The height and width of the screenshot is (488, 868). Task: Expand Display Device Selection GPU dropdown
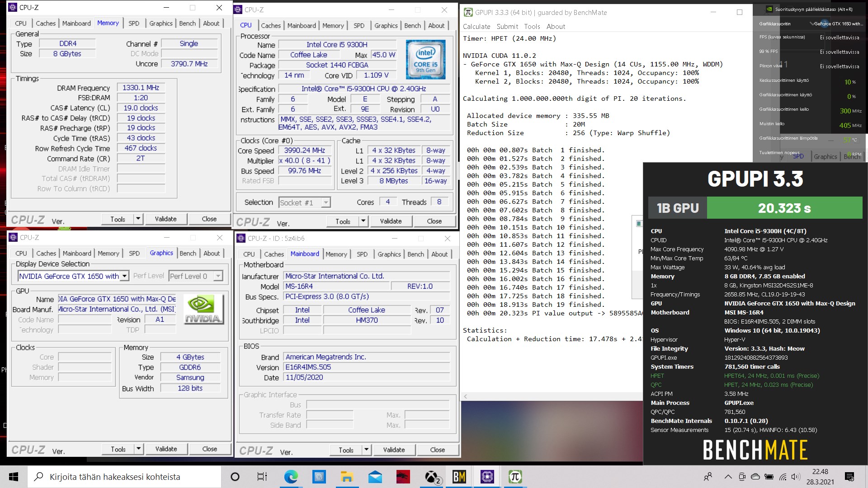click(124, 276)
